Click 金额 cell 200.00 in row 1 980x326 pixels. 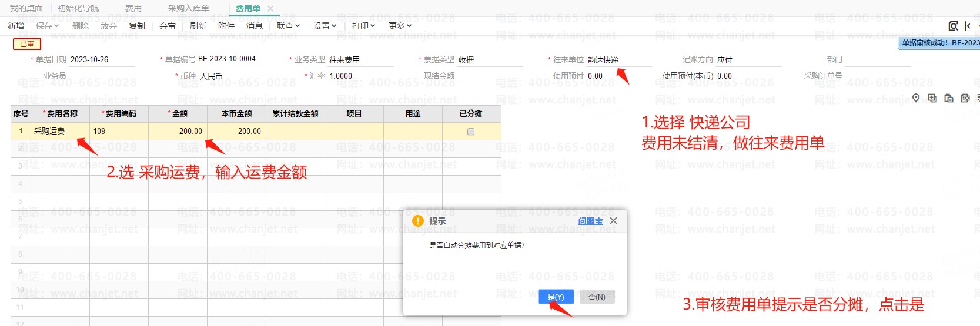tap(178, 132)
